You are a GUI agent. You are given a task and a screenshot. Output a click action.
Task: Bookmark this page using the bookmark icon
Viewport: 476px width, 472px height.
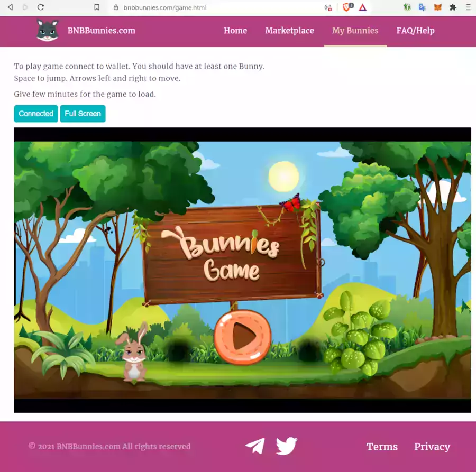[x=97, y=7]
